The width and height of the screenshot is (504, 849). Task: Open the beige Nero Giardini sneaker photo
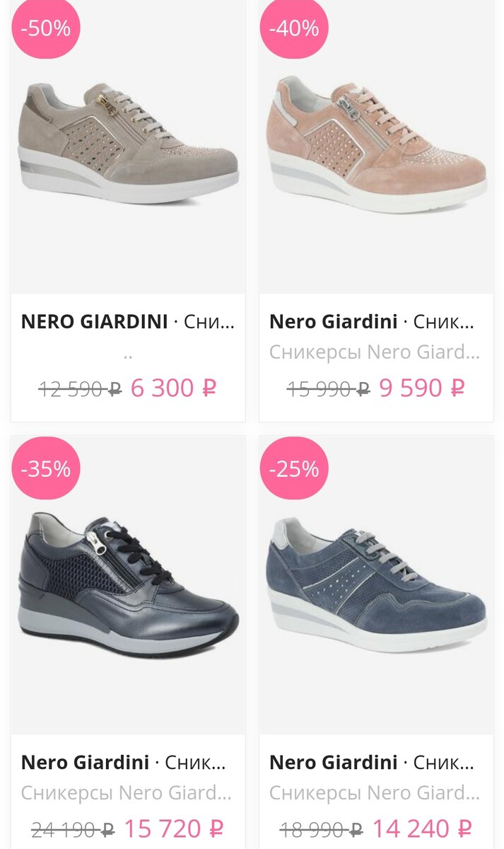pos(128,145)
